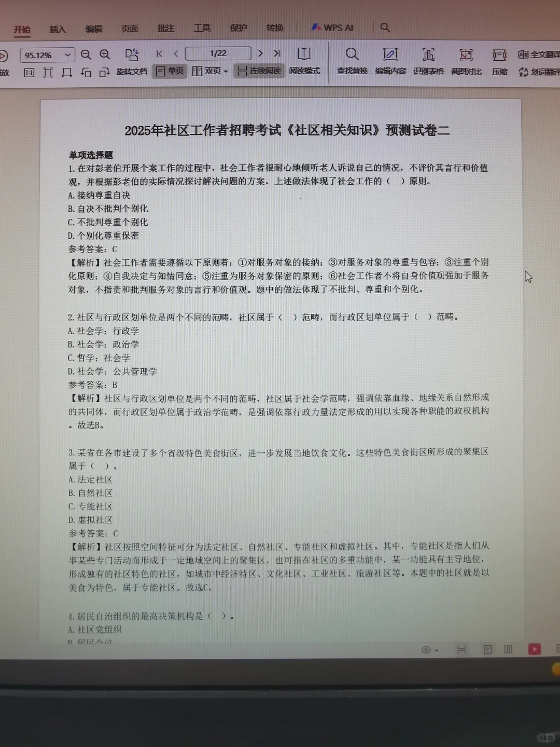Image resolution: width=560 pixels, height=747 pixels.
Task: Click the rotate document icon above 旋转文档
Action: point(132,54)
